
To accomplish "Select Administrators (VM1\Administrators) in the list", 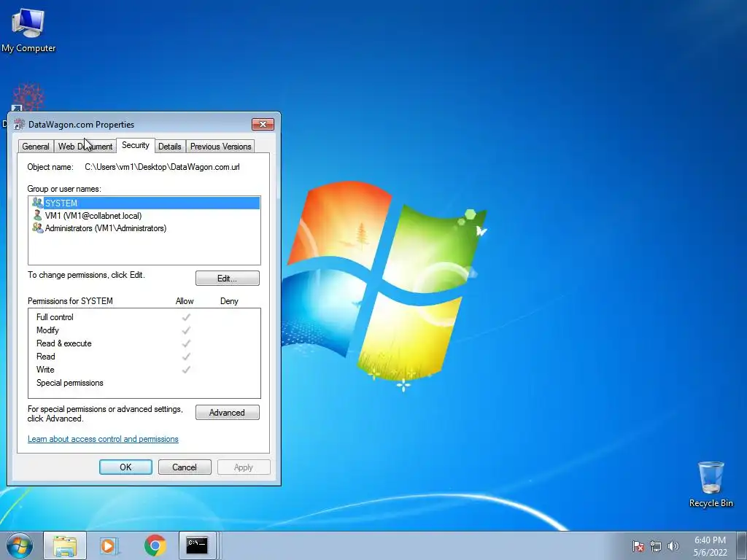I will (144, 228).
